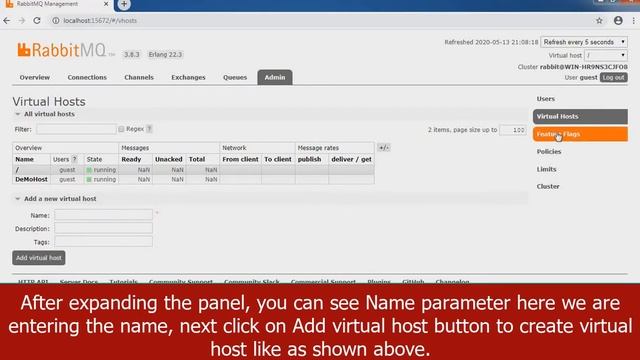Click the page size field showing 100
This screenshot has width=640, height=360.
pos(513,130)
